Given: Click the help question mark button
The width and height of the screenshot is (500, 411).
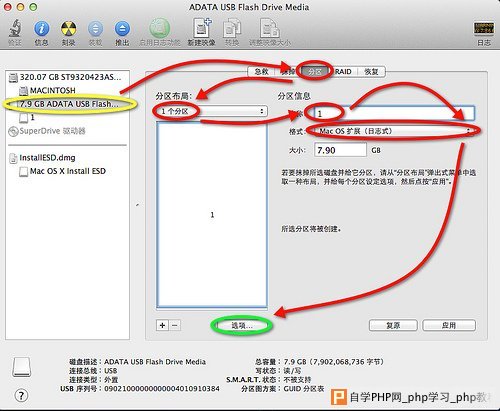Looking at the screenshot, I should (21, 396).
